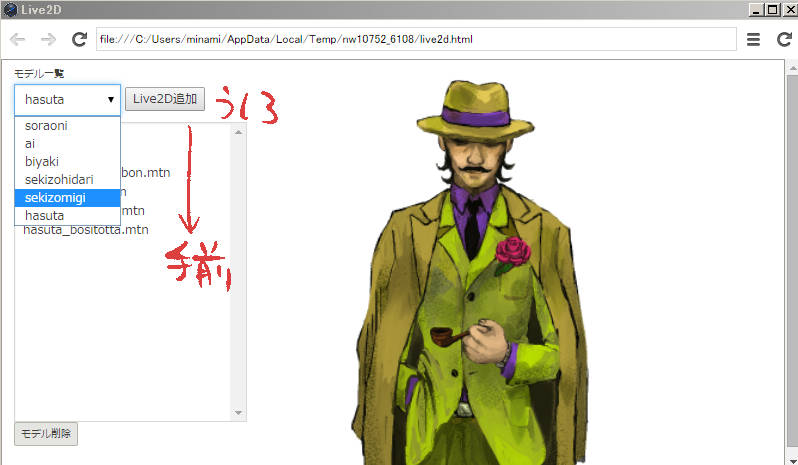798x465 pixels.
Task: Click page scrollbar up arrow
Action: (x=792, y=67)
